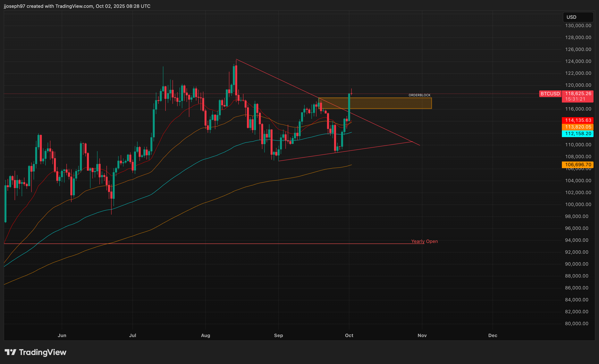Click the USD currency selector

(x=578, y=17)
